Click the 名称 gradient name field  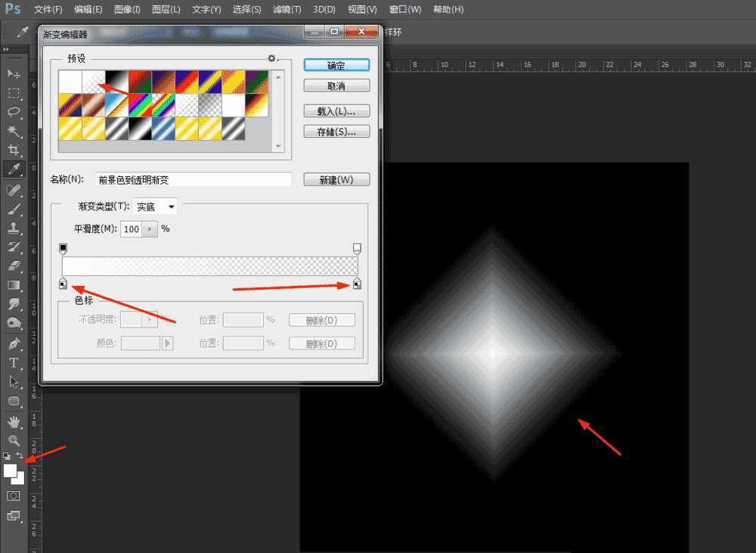193,180
